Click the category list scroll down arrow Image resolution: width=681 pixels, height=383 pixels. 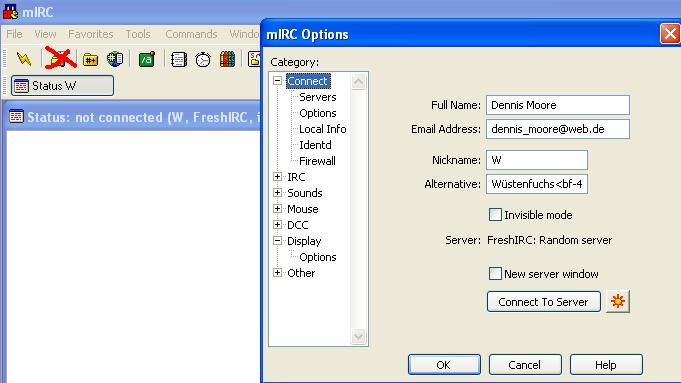point(358,336)
